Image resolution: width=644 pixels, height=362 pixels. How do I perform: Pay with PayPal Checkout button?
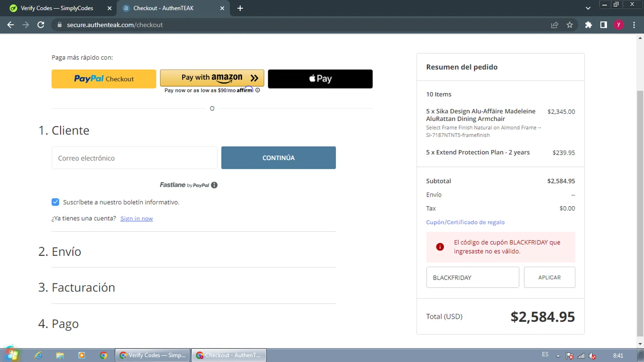(104, 79)
